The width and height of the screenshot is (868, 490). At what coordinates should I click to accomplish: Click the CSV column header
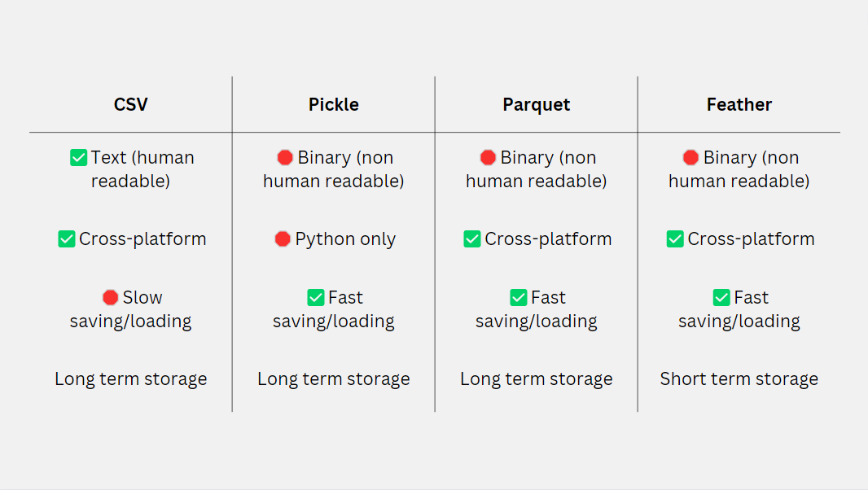(x=130, y=105)
